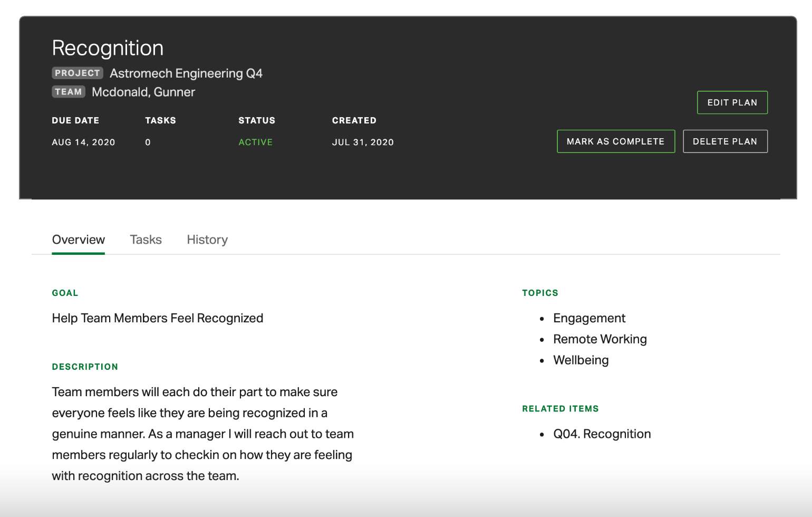The width and height of the screenshot is (812, 517).
Task: Switch to the Tasks tab
Action: click(x=146, y=240)
